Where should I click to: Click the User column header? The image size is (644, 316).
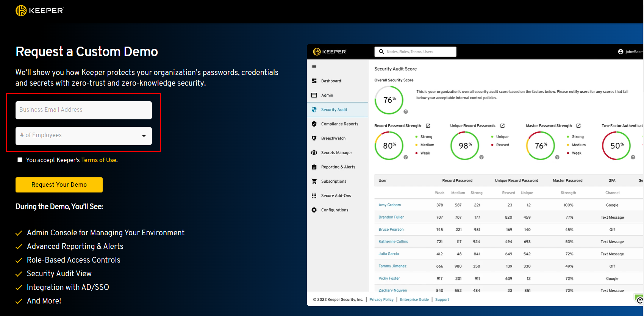coord(383,180)
